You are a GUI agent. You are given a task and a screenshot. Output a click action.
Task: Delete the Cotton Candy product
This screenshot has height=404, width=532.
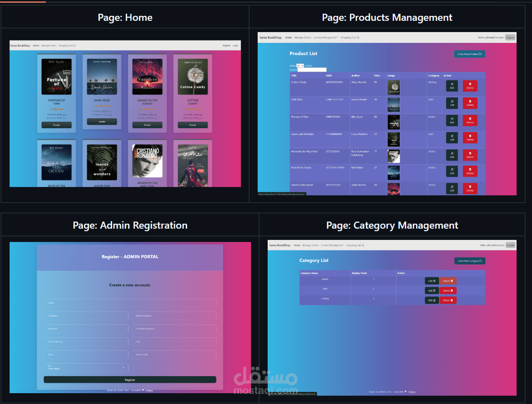point(470,86)
